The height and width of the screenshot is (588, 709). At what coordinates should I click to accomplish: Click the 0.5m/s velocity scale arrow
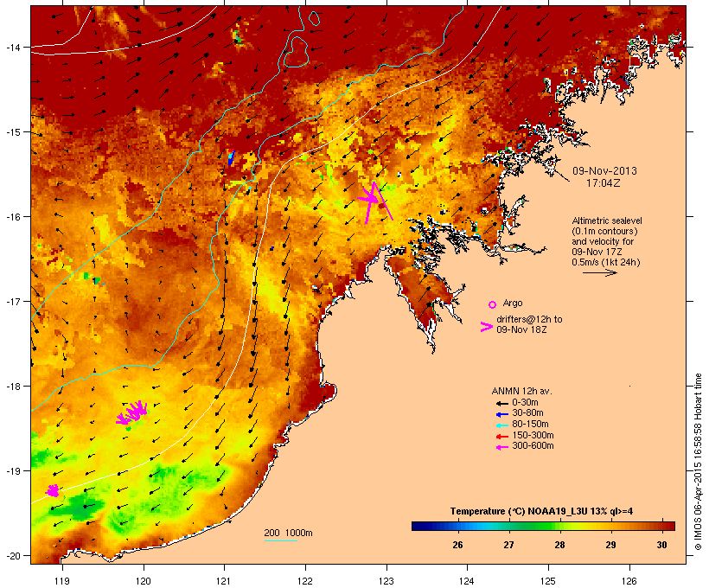pos(599,272)
